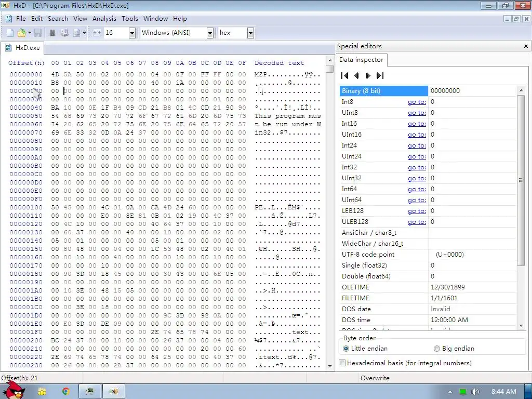Click the Binary value field 00000000
The height and width of the screenshot is (399, 532).
point(445,91)
